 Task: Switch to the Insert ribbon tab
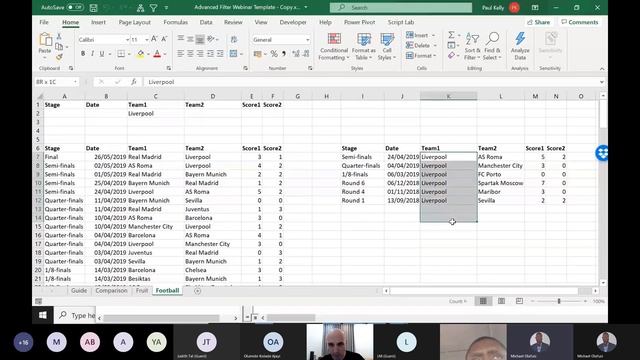(x=98, y=22)
